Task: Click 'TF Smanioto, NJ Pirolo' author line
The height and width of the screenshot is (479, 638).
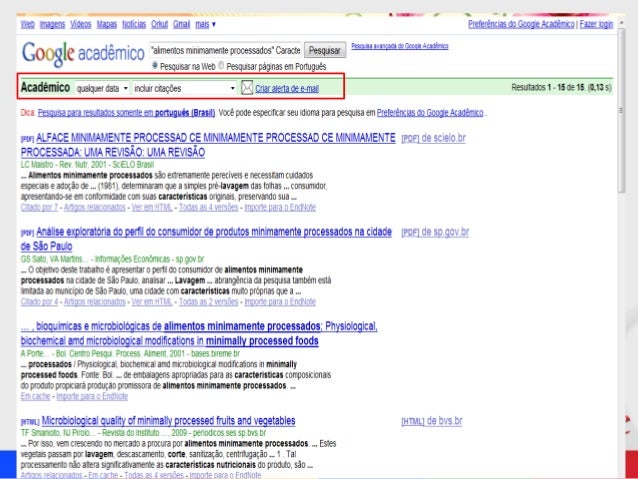Action: (x=143, y=433)
